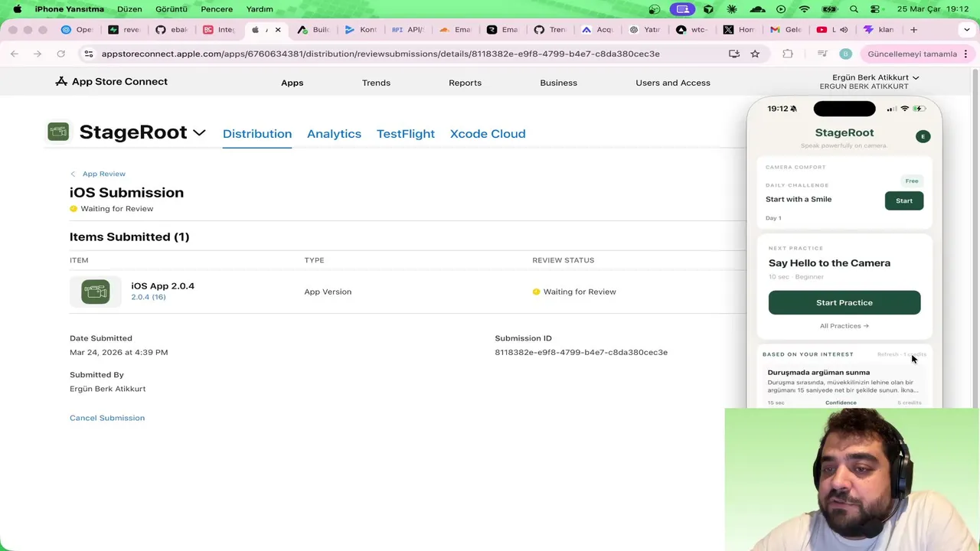Open Users and Access navigation
This screenshot has height=551, width=980.
click(x=672, y=83)
